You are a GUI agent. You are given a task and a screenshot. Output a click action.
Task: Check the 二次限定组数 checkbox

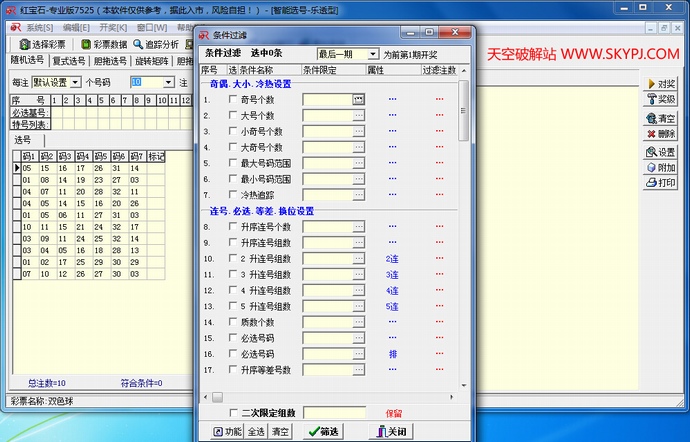click(x=234, y=412)
